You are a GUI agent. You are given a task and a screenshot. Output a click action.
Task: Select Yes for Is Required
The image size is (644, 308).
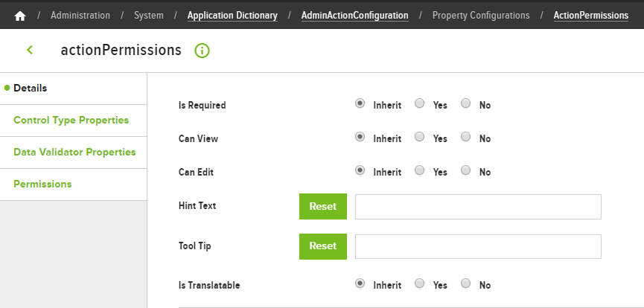(x=419, y=103)
